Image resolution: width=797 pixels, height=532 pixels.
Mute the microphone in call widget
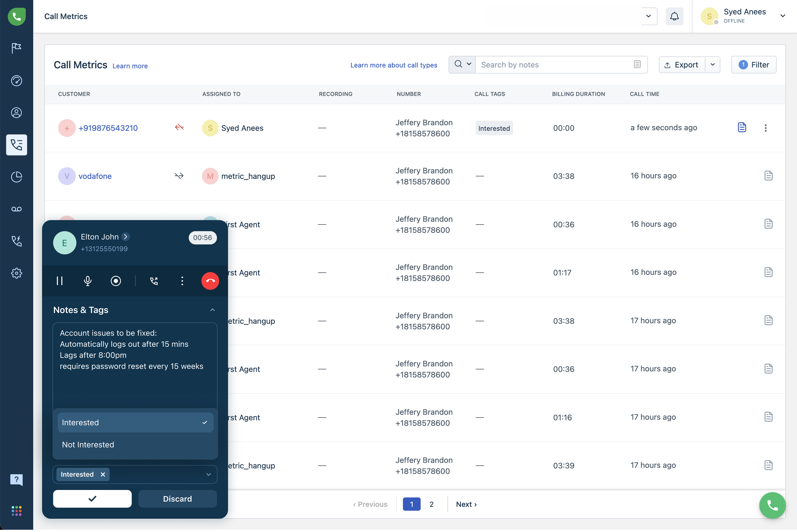(88, 281)
